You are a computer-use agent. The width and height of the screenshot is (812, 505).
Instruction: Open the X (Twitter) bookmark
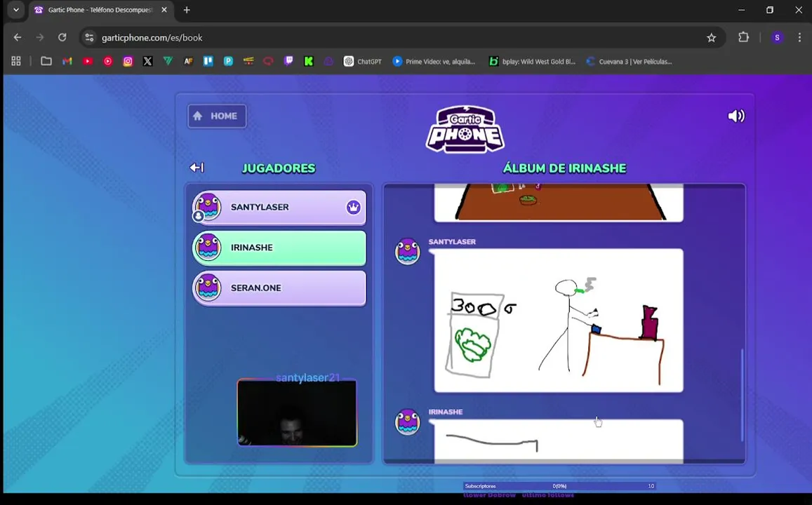147,61
